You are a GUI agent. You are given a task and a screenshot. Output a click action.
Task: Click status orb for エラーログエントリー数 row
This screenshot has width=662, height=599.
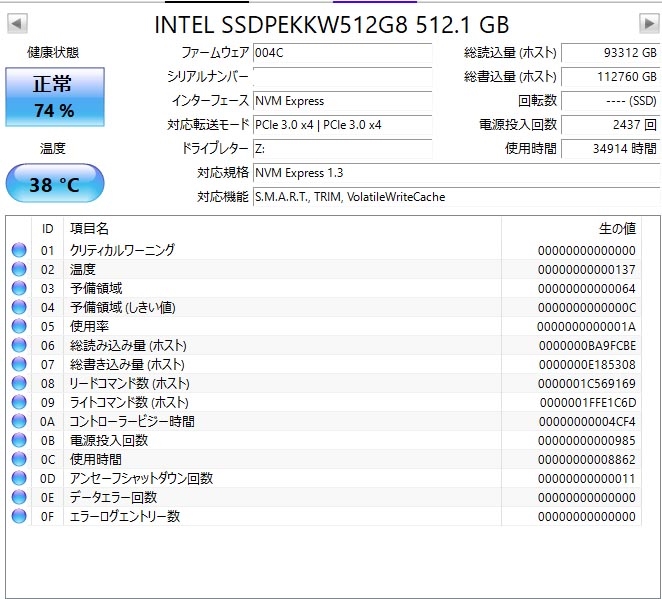18,517
